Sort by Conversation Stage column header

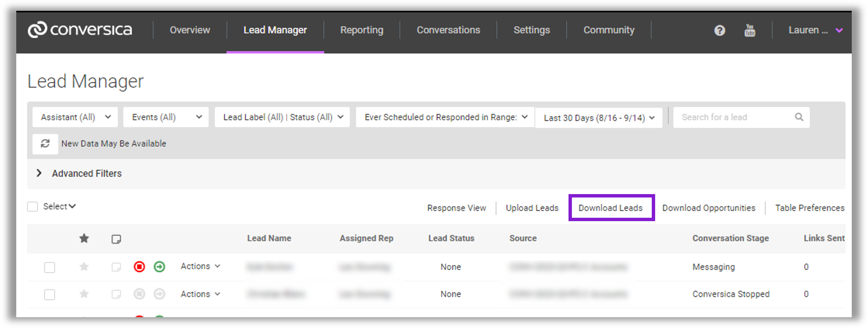pos(731,238)
